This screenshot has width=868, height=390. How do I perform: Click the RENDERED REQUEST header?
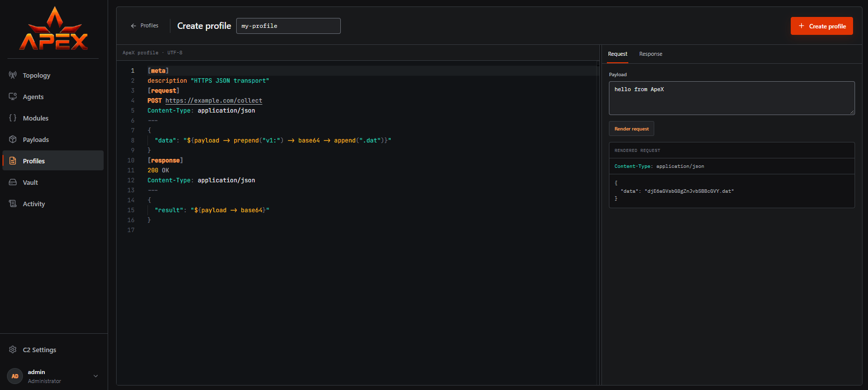637,150
